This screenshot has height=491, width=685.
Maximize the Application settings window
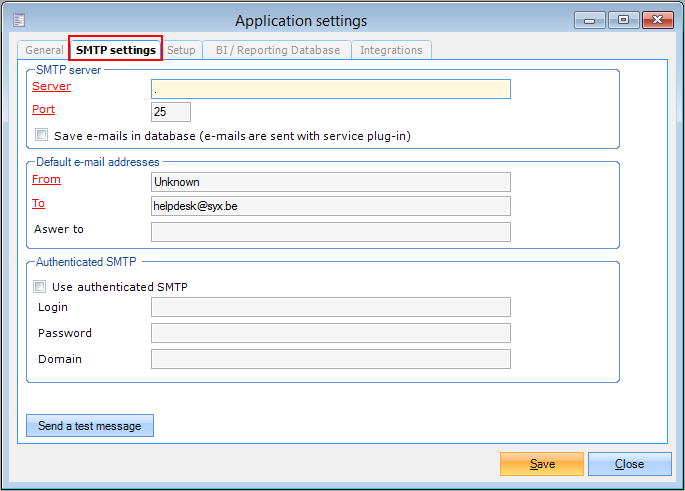point(623,19)
